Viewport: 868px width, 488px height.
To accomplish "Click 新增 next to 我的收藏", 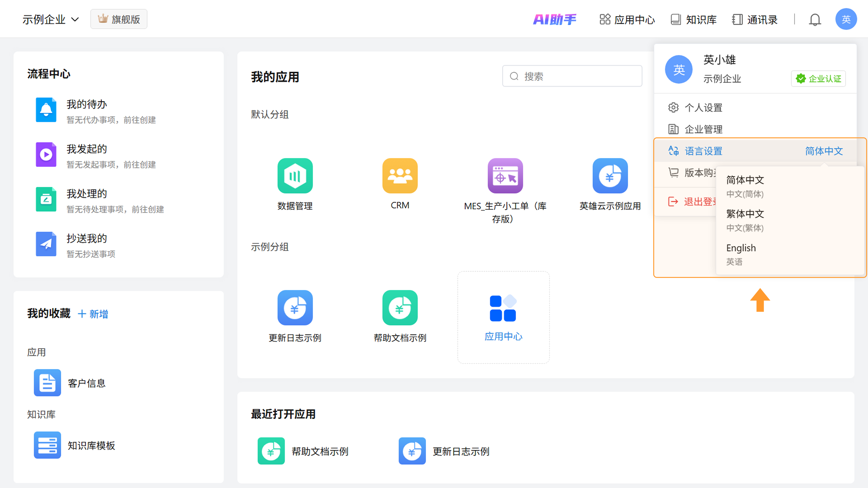I will [93, 314].
